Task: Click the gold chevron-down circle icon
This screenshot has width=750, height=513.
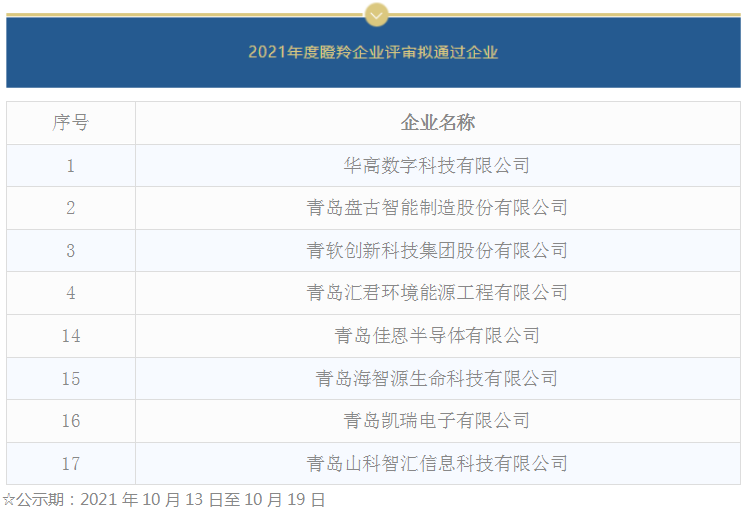Action: tap(376, 14)
